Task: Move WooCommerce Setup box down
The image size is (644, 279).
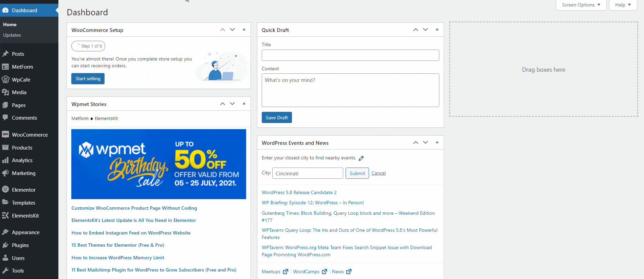Action: click(233, 30)
